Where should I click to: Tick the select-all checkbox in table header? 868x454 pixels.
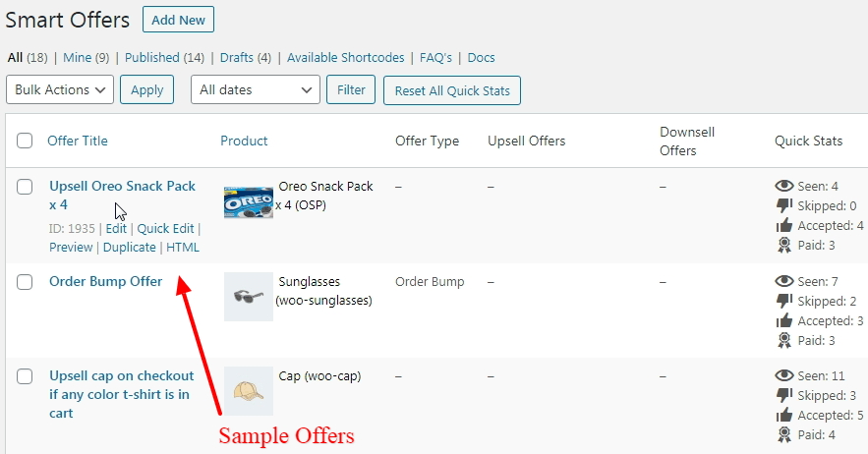[x=25, y=141]
